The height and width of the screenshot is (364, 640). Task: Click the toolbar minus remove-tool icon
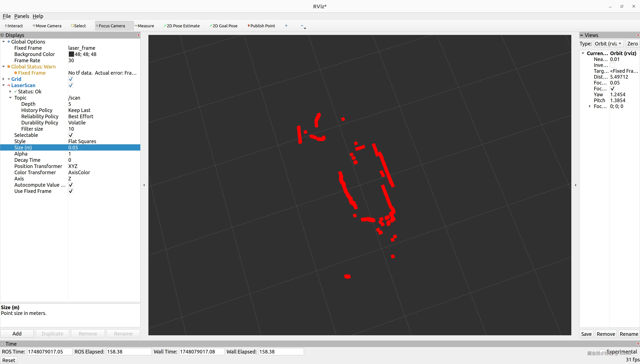pos(302,26)
